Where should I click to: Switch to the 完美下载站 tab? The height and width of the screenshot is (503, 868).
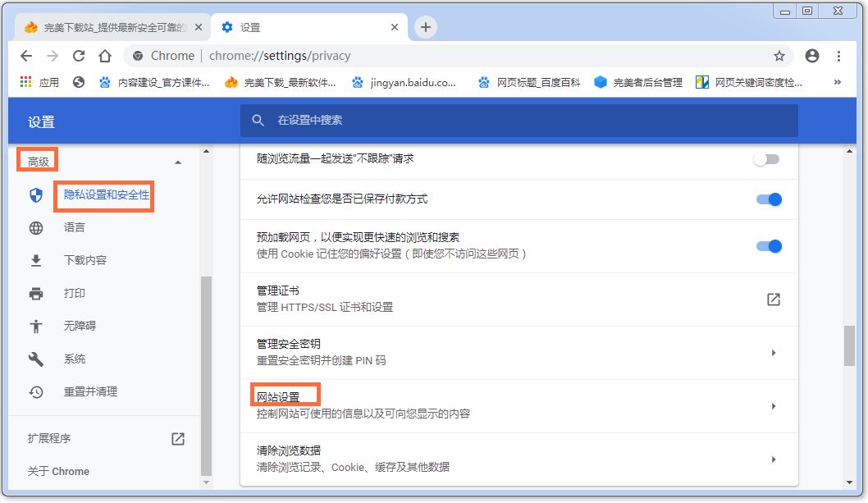[112, 27]
